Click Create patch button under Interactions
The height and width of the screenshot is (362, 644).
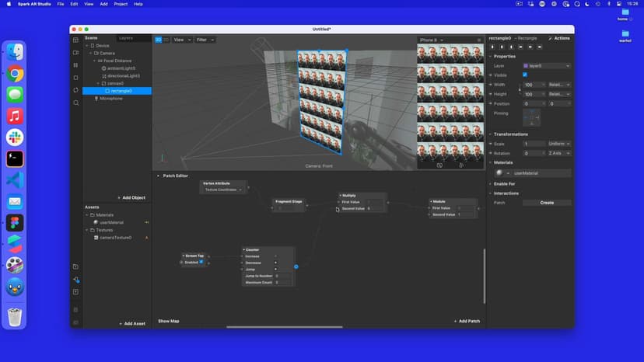click(547, 203)
